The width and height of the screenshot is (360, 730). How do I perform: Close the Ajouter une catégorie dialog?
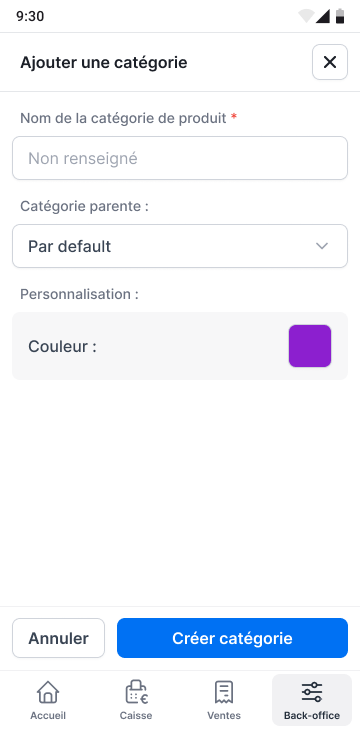tap(330, 62)
